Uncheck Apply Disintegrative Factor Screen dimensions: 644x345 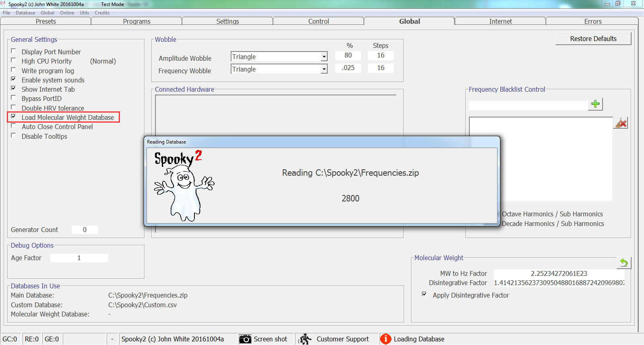(x=424, y=294)
